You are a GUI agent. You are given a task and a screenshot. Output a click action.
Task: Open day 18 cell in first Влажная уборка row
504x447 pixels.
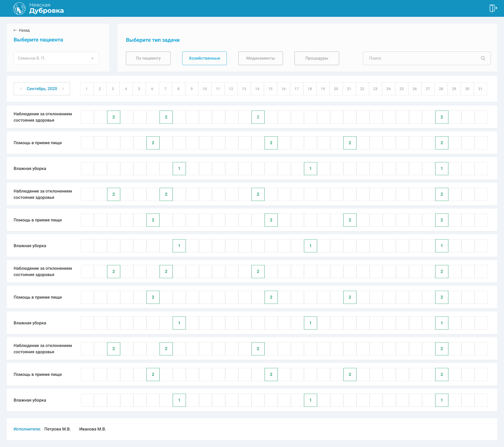click(311, 169)
